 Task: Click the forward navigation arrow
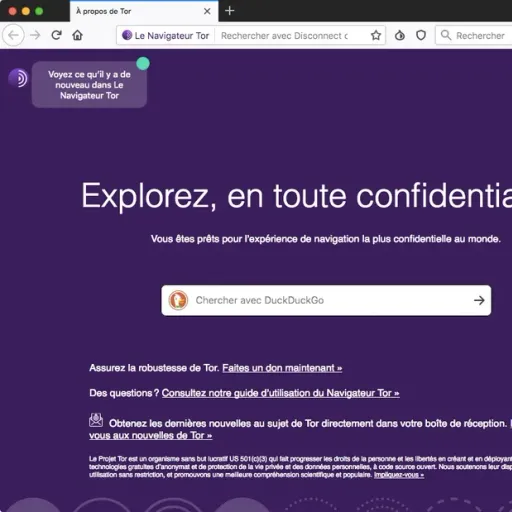(35, 35)
